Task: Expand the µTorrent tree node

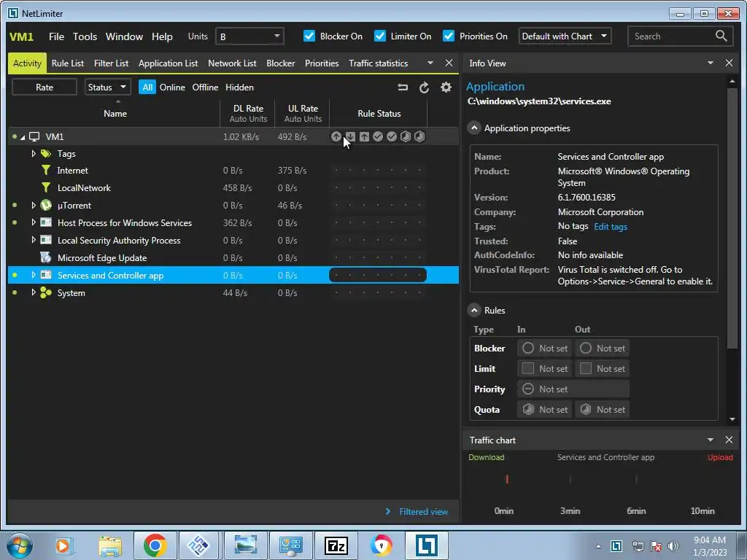Action: coord(34,205)
